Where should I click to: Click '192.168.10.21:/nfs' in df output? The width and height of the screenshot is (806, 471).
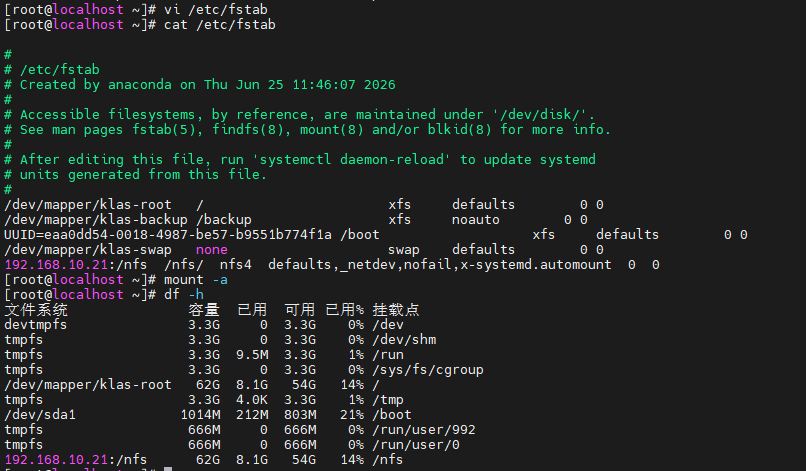click(x=76, y=460)
